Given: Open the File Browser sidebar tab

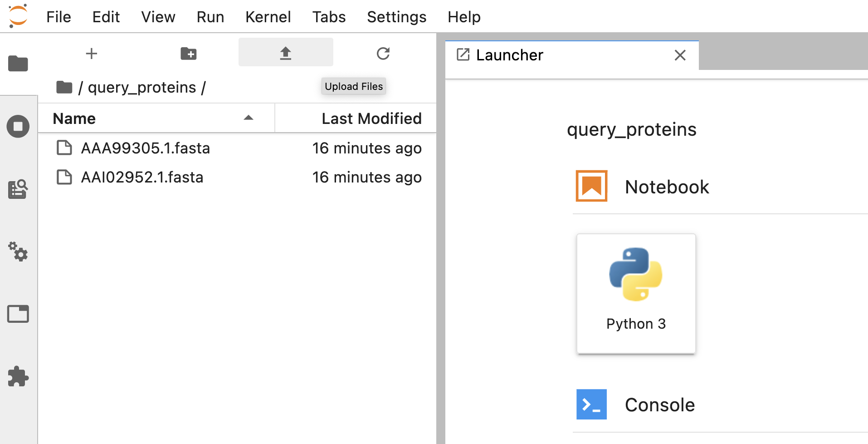Looking at the screenshot, I should coord(18,64).
